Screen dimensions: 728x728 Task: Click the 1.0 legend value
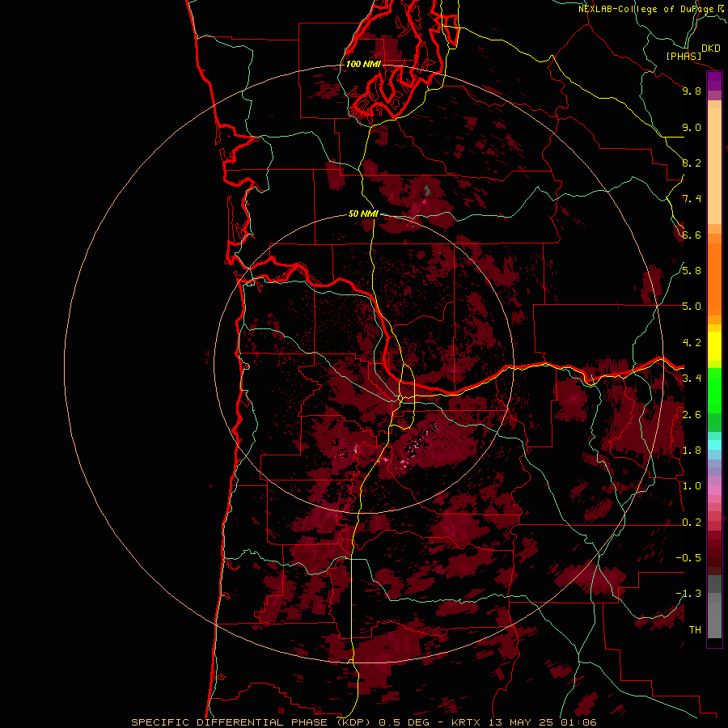click(x=692, y=486)
